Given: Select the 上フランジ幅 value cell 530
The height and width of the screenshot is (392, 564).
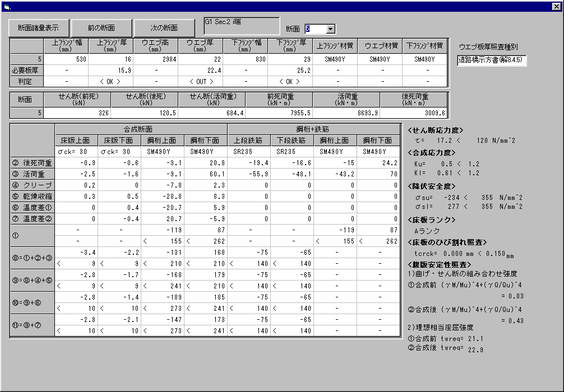Looking at the screenshot, I should point(66,59).
